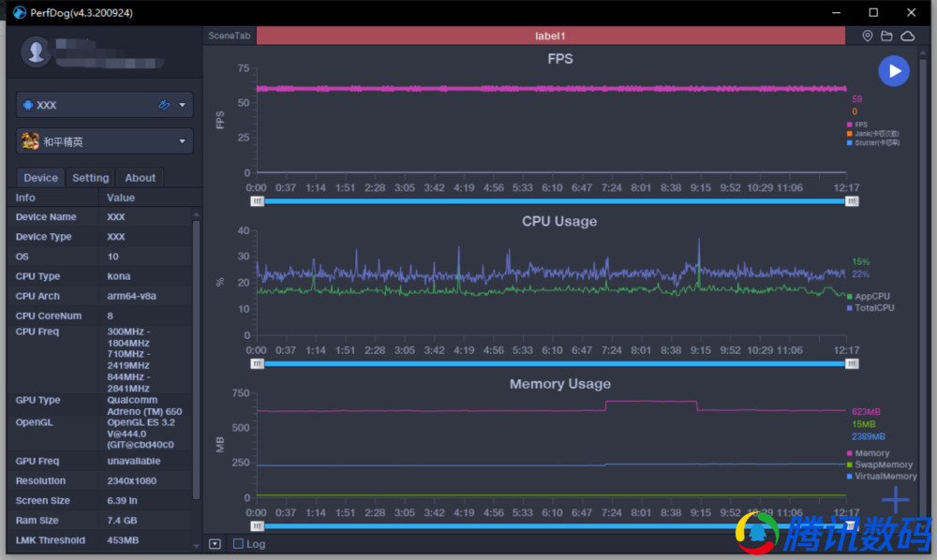Select the GPU Freq row label
Image resolution: width=937 pixels, height=560 pixels.
point(37,461)
